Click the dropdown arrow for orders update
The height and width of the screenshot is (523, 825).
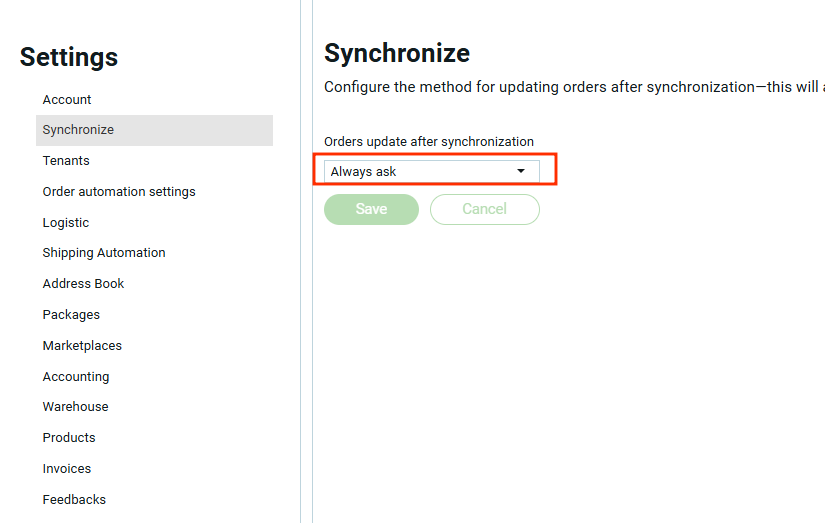(x=520, y=172)
